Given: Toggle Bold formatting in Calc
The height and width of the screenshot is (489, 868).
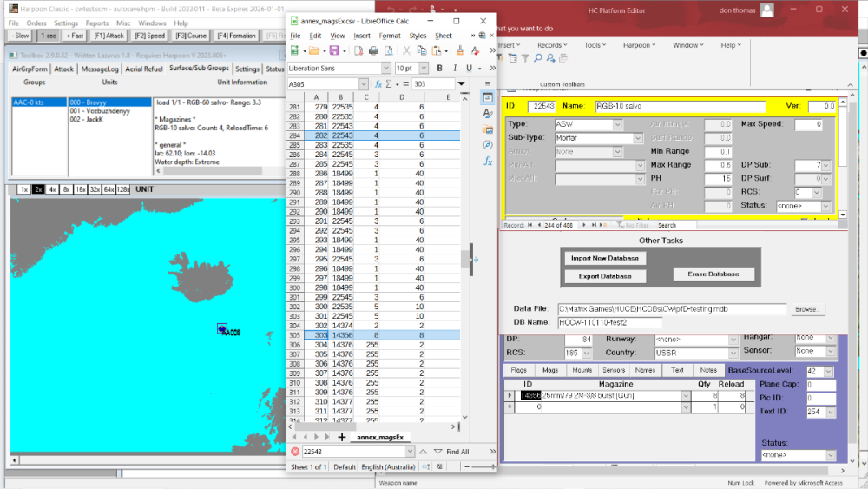Looking at the screenshot, I should (x=439, y=68).
